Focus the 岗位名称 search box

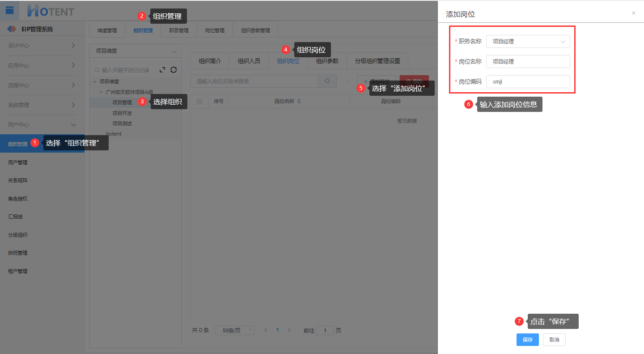click(x=254, y=81)
